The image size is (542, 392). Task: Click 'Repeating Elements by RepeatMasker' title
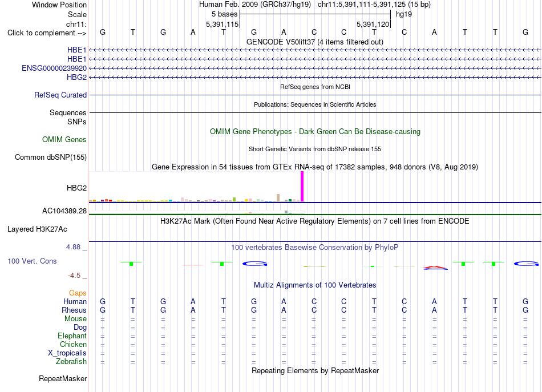pos(315,370)
